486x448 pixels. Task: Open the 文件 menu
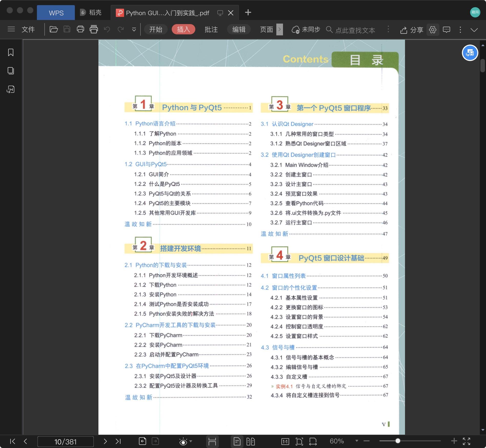pos(28,29)
